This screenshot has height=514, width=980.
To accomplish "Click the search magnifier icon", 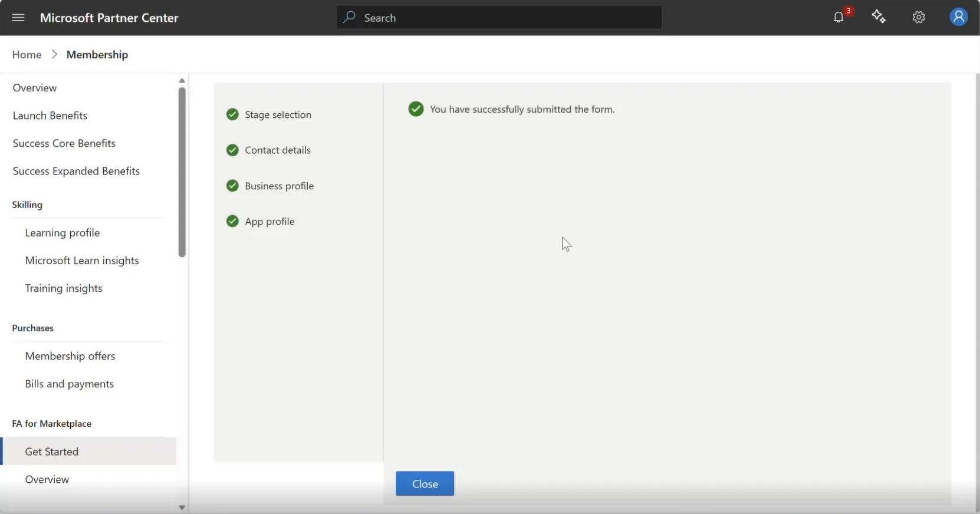I will (349, 17).
